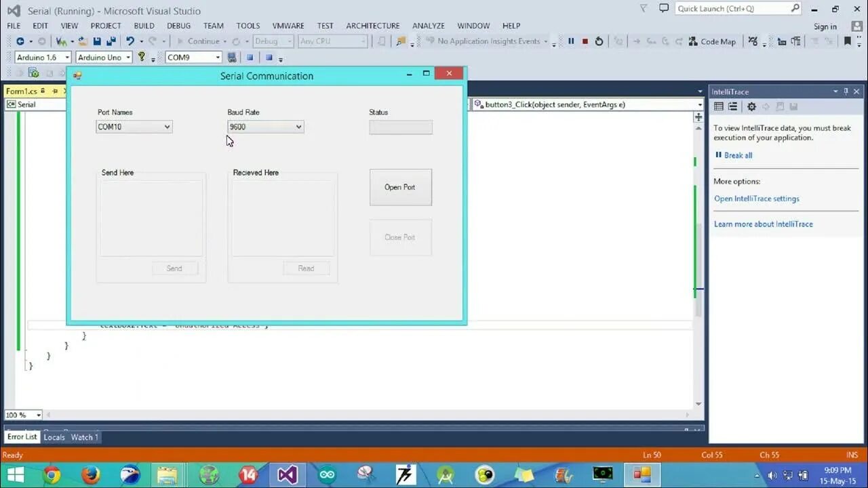The height and width of the screenshot is (488, 868).
Task: Click the Arduino serial monitor icon beside COM9
Action: pyautogui.click(x=232, y=58)
